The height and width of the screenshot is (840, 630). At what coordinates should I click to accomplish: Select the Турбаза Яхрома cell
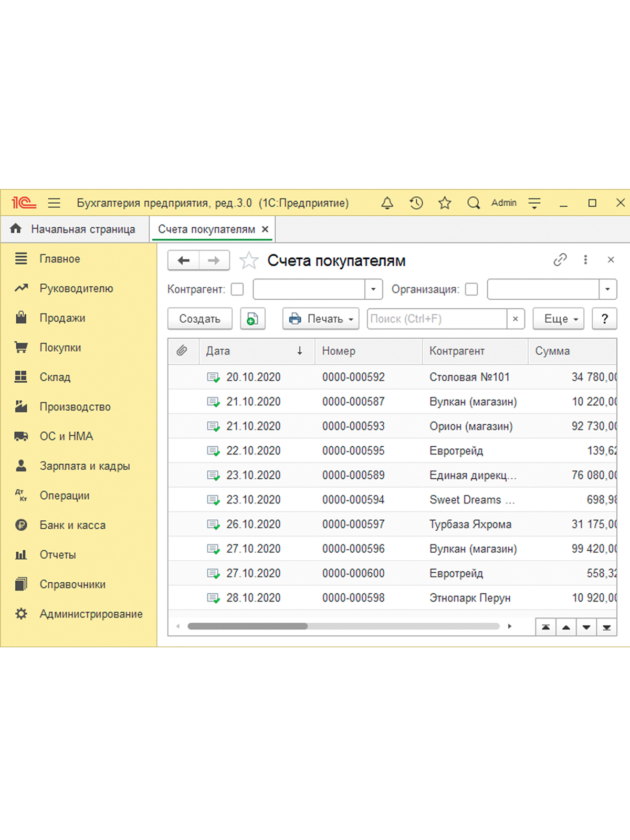470,524
